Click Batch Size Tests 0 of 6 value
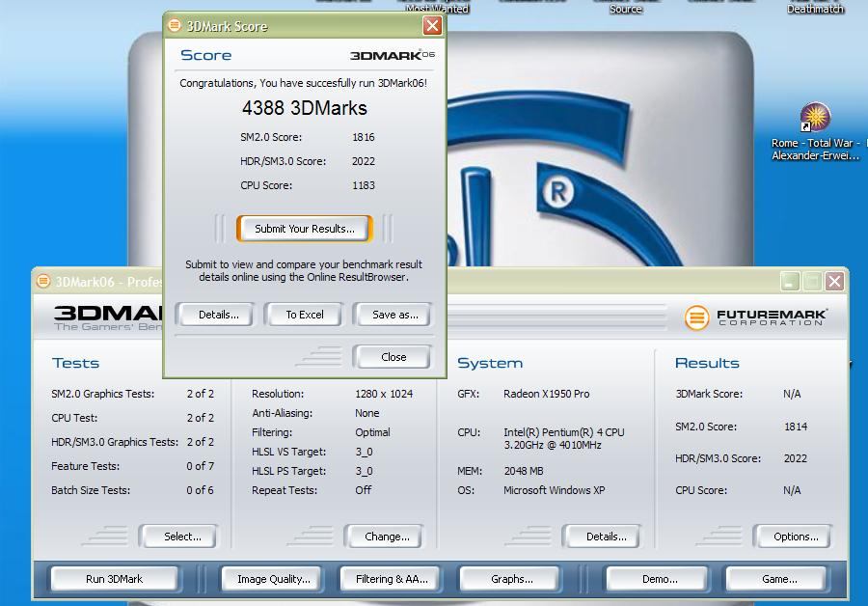Screen dimensions: 868x606 pyautogui.click(x=200, y=490)
